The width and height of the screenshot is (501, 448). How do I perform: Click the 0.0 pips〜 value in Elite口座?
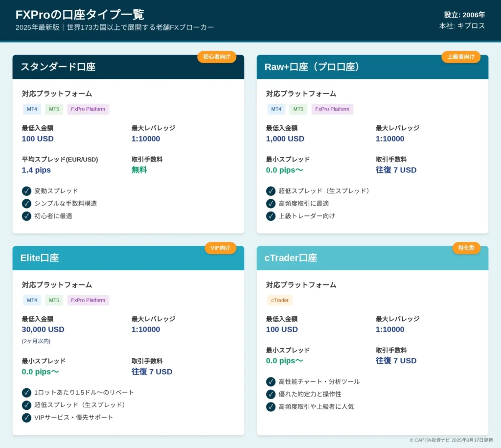coord(40,372)
